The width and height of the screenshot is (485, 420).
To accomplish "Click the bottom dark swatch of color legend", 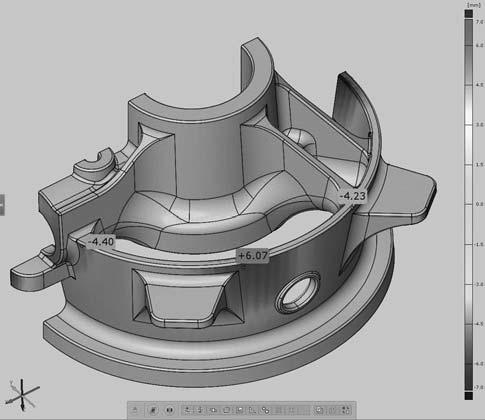I will 469,396.
